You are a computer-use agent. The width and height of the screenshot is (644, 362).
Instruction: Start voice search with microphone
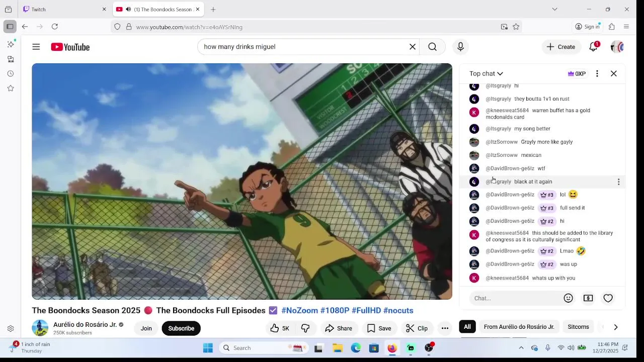point(460,47)
